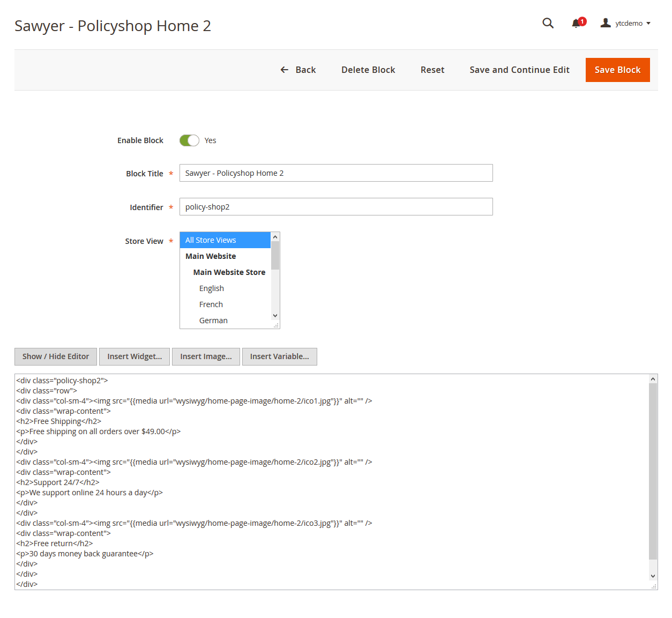This screenshot has width=672, height=618.
Task: Click the Save Block button
Action: pyautogui.click(x=617, y=70)
